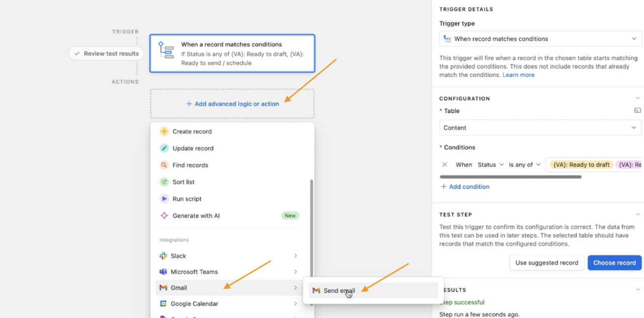The width and height of the screenshot is (644, 318).
Task: Select the Google Calendar integration icon
Action: 163,303
